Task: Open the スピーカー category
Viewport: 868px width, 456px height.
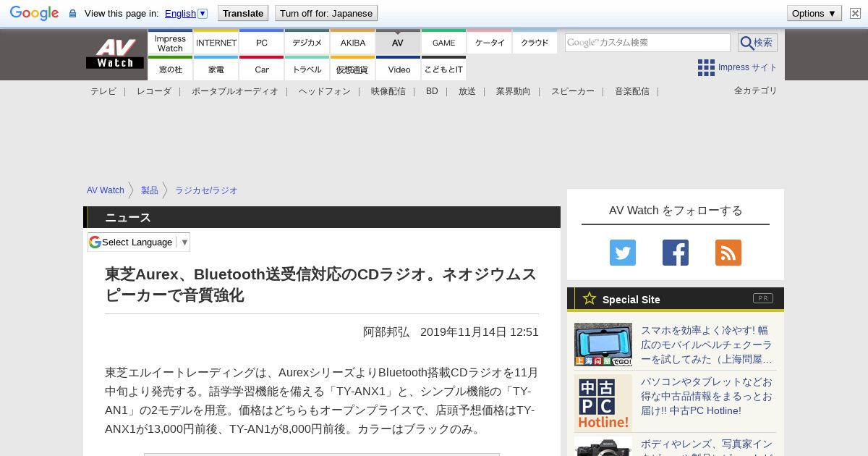Action: [x=573, y=91]
